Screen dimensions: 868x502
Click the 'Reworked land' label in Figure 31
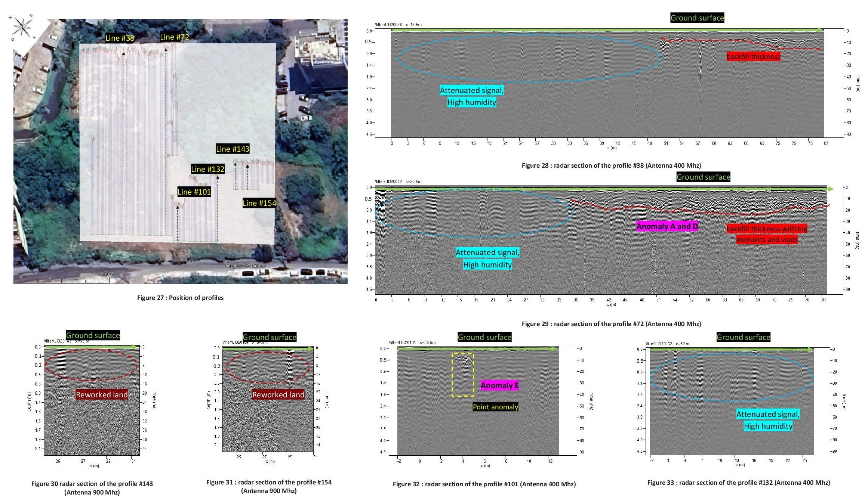click(x=278, y=394)
